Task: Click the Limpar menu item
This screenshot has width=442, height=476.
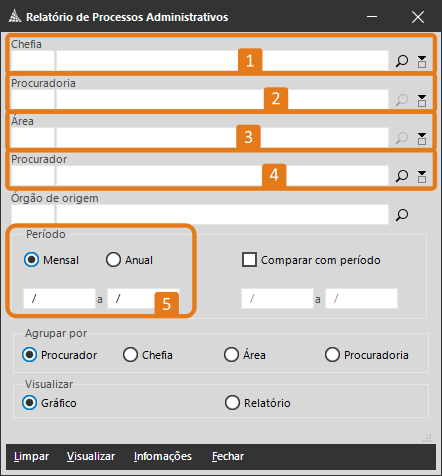Action: point(31,456)
